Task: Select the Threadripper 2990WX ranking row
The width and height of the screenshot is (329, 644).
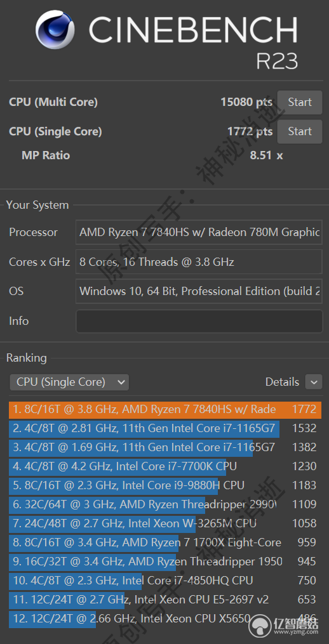Action: coord(165,504)
